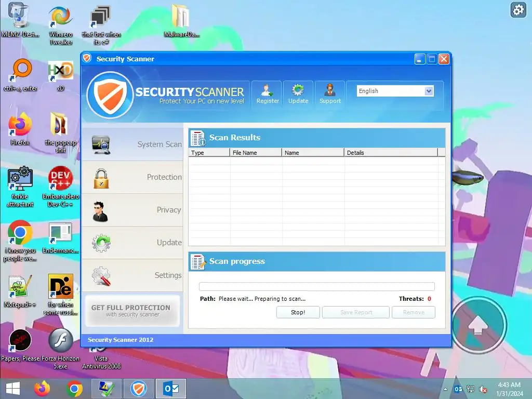Open the Windows Start menu

pos(13,389)
